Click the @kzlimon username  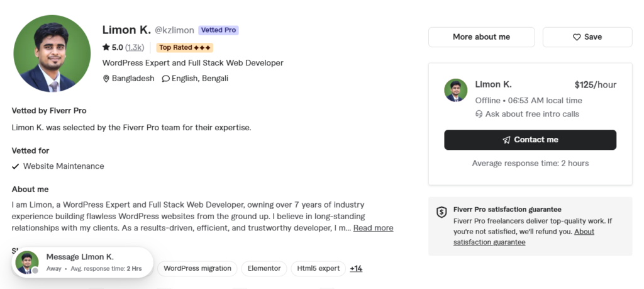tap(174, 30)
